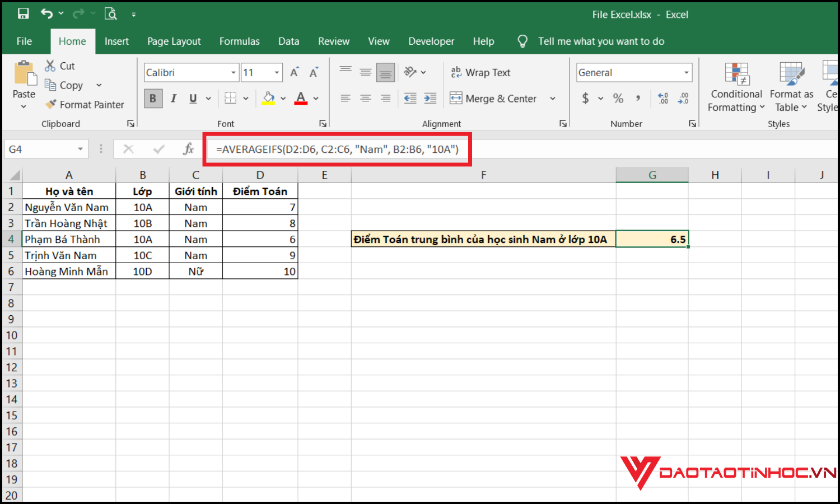Open the General number format dropdown

(x=686, y=73)
